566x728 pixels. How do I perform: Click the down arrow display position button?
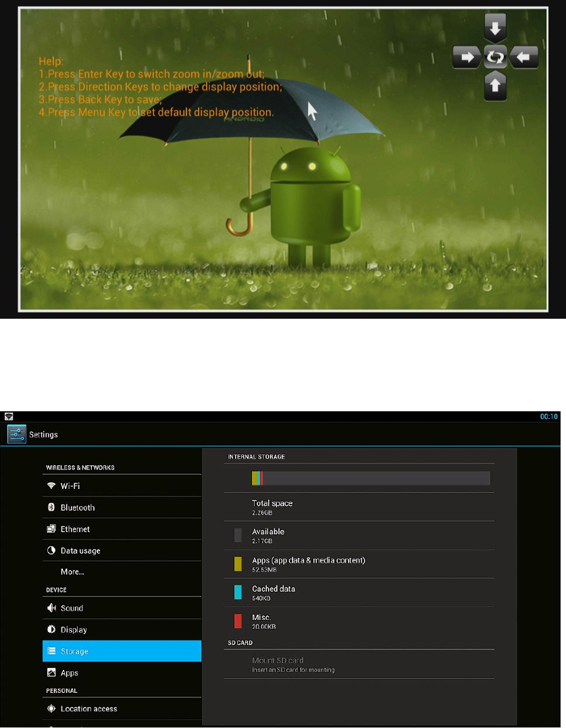tap(495, 28)
